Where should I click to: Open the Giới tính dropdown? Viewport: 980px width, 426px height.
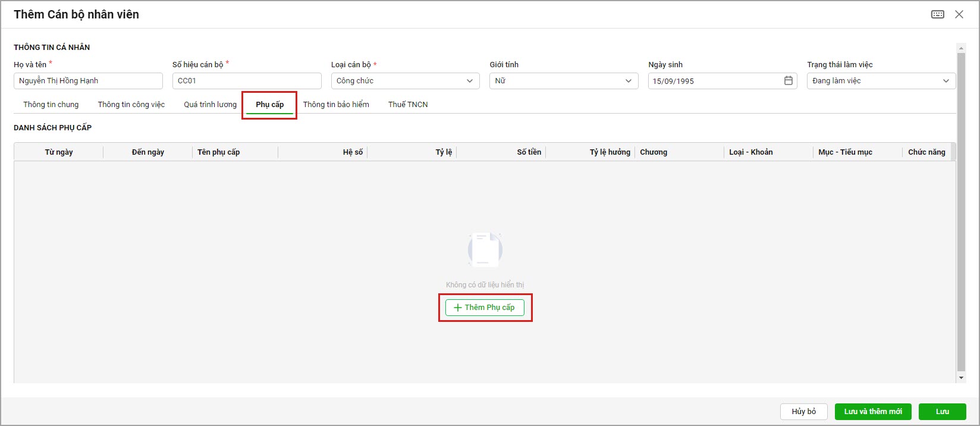628,81
